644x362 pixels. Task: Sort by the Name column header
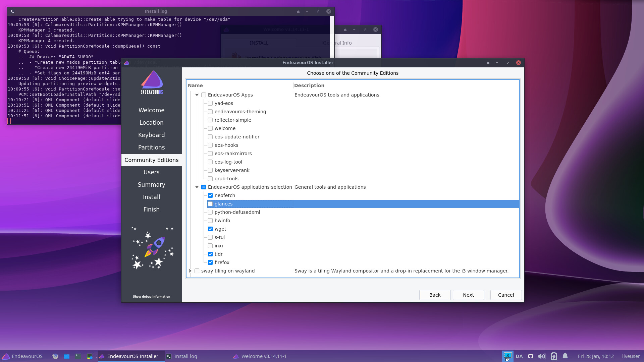click(x=240, y=85)
